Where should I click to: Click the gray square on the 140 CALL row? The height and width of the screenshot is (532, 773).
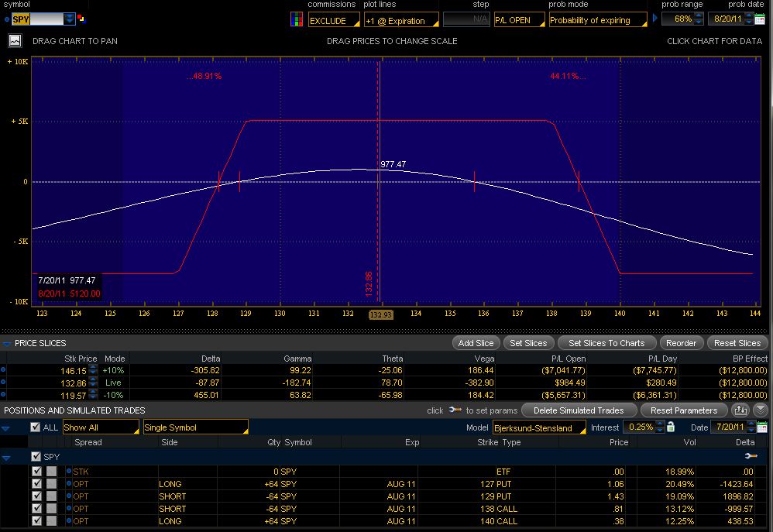pyautogui.click(x=51, y=520)
